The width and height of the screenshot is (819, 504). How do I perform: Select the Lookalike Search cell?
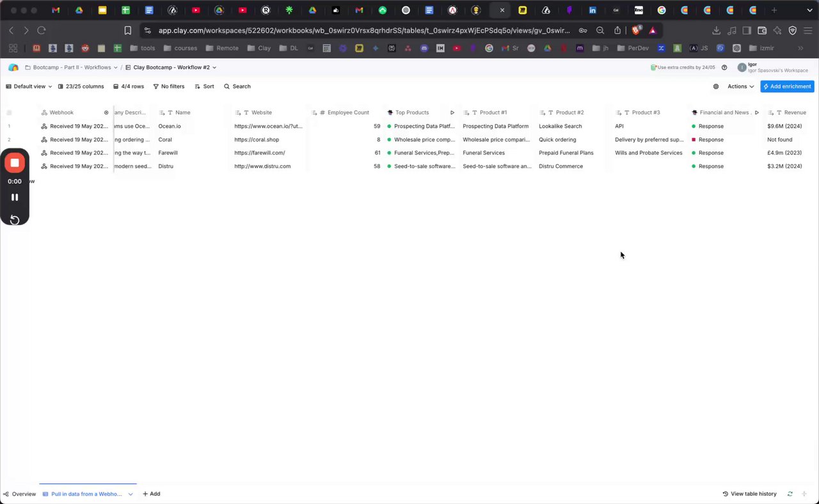click(x=574, y=126)
